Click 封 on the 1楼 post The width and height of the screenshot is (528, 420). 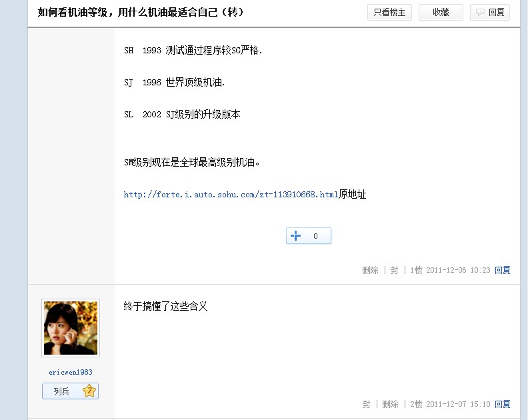(394, 270)
